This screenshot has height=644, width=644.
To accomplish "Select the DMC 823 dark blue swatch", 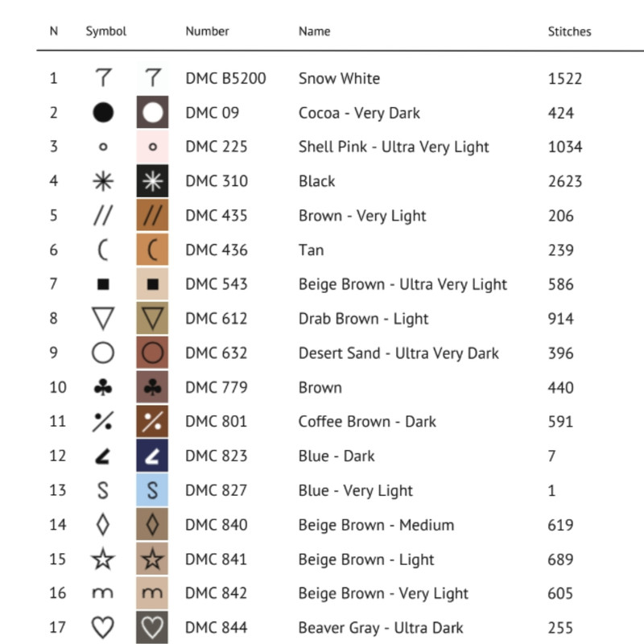I will [x=152, y=456].
